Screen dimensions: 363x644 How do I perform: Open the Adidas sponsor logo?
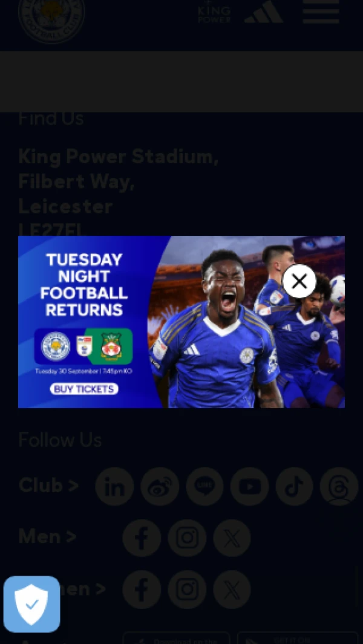[264, 11]
